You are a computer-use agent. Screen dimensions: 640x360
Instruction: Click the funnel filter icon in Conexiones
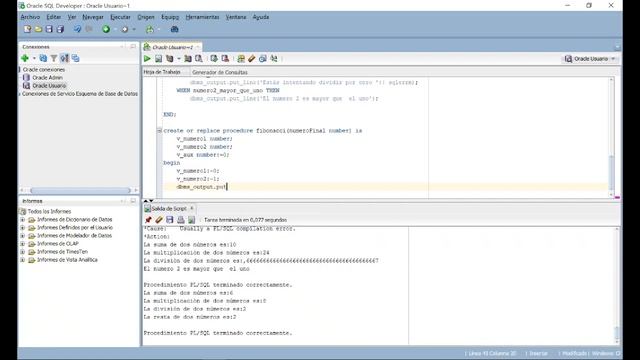(53, 58)
